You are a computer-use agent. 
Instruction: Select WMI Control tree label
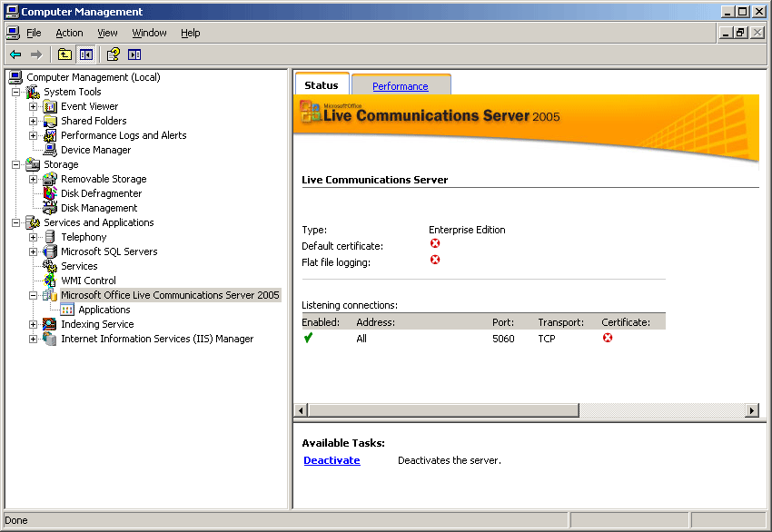pyautogui.click(x=89, y=281)
